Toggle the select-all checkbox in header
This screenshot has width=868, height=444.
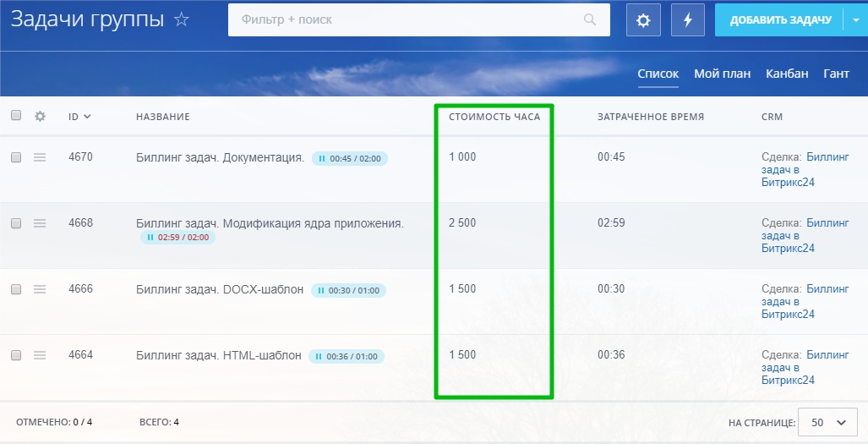tap(16, 116)
